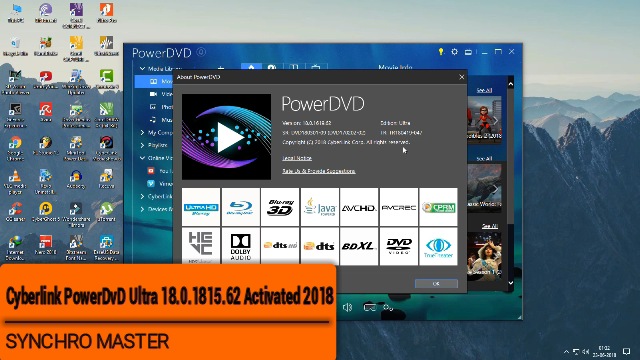Screen dimensions: 640x360
Task: Expand the Playlists tree node
Action: tap(142, 145)
